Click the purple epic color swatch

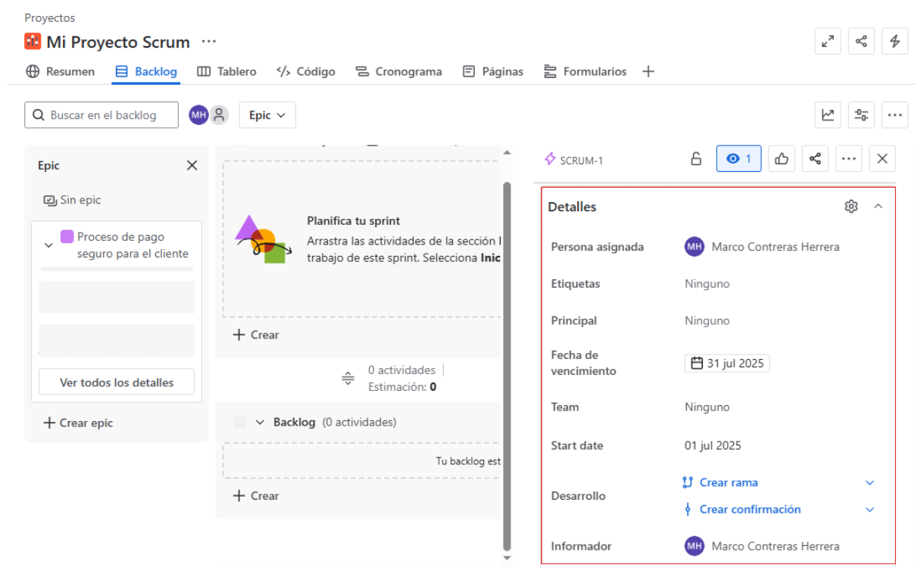(67, 237)
